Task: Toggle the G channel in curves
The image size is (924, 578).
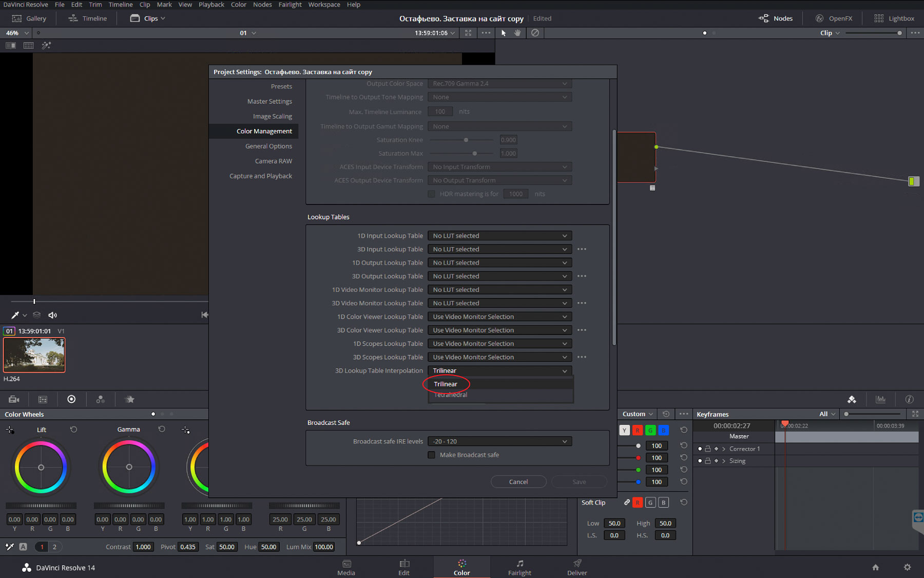Action: coord(650,430)
